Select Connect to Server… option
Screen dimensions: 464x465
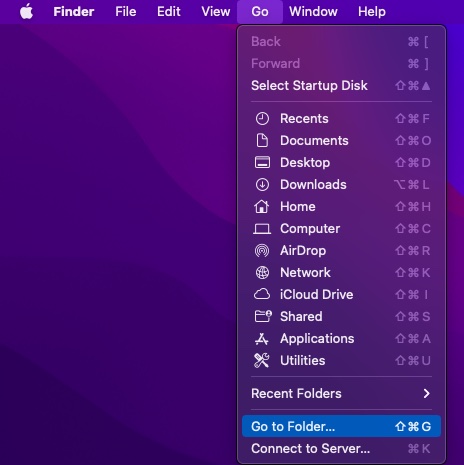tap(341, 449)
